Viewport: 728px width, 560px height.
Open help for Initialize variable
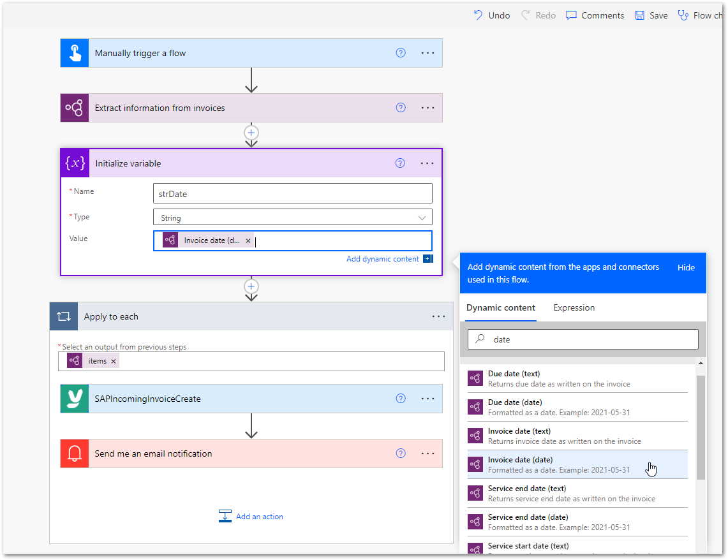(400, 163)
